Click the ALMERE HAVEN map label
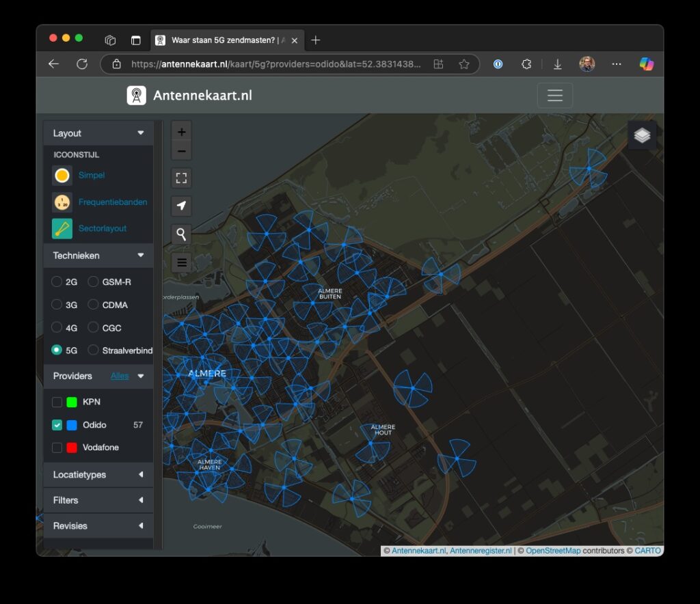The height and width of the screenshot is (604, 700). point(209,465)
